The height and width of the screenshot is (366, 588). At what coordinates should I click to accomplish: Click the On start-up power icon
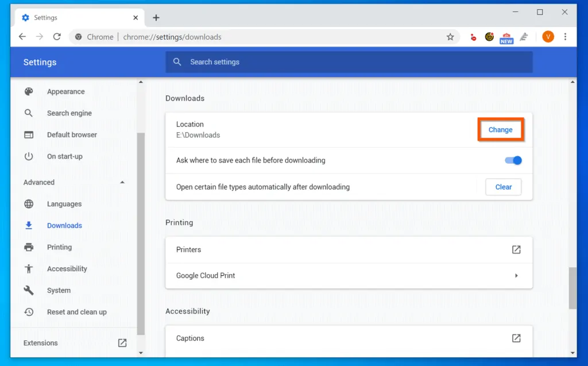pos(28,156)
